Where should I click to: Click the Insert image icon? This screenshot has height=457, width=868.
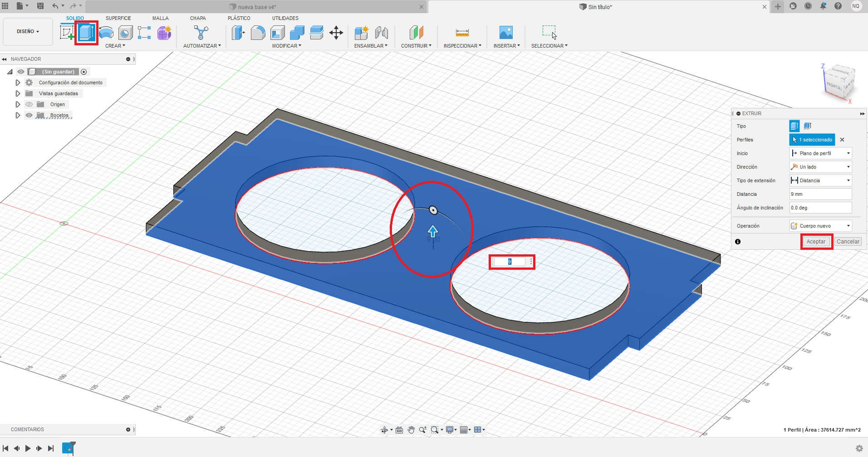(x=506, y=33)
